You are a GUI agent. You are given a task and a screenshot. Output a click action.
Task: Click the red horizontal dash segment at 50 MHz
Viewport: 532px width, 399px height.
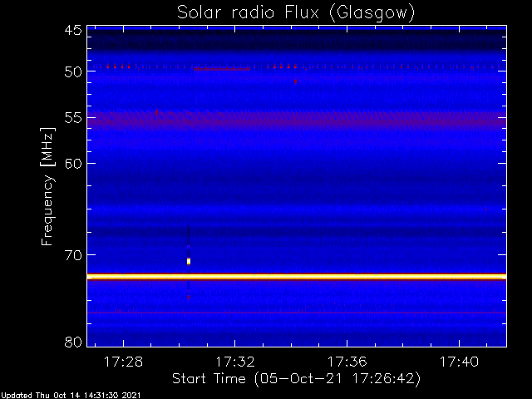coord(222,69)
